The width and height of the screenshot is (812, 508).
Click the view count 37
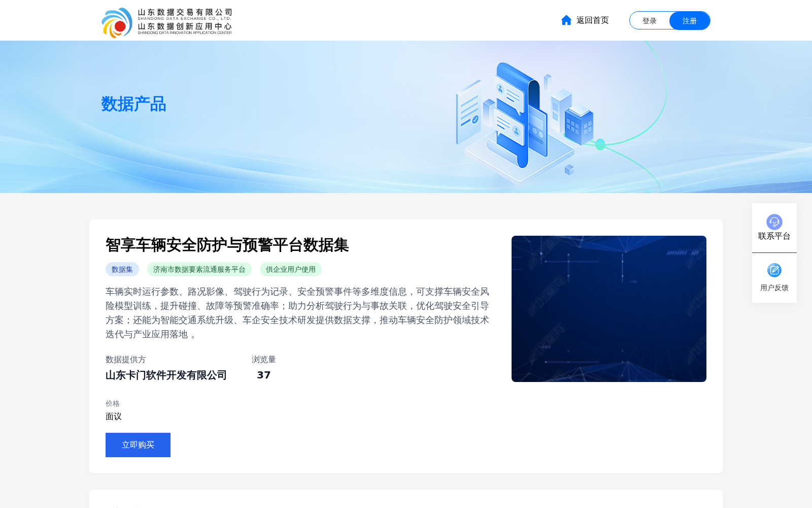tap(264, 375)
